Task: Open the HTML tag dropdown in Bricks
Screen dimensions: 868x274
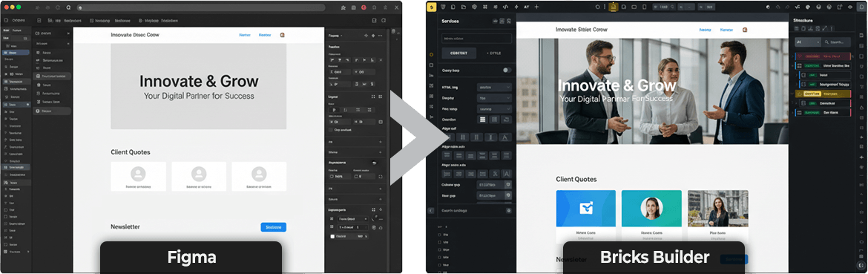Action: (x=494, y=88)
